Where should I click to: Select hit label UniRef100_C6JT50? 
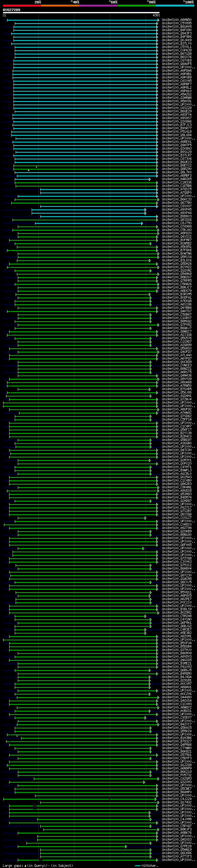pyautogui.click(x=177, y=223)
